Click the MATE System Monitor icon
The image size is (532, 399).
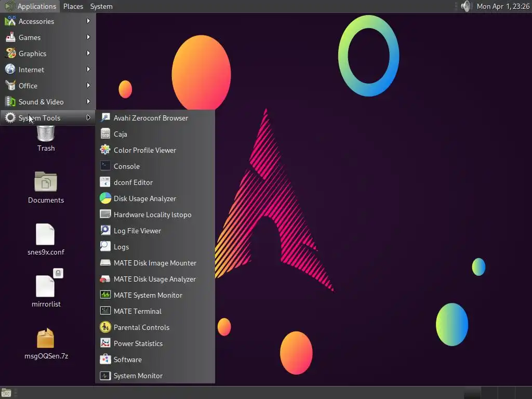click(x=105, y=295)
